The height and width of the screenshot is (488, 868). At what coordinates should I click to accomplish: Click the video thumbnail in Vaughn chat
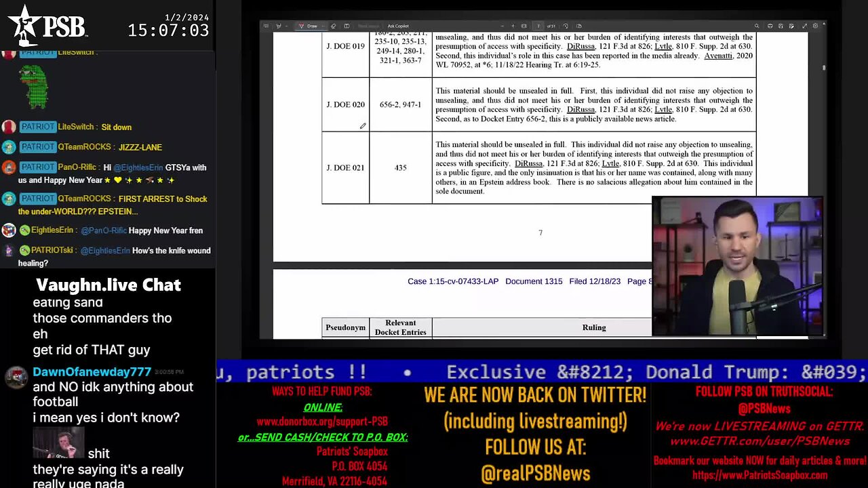pyautogui.click(x=58, y=443)
